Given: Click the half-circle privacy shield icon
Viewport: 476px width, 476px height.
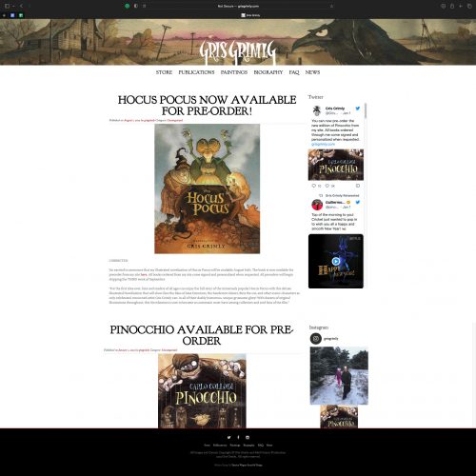Looking at the screenshot, I should tap(136, 6).
